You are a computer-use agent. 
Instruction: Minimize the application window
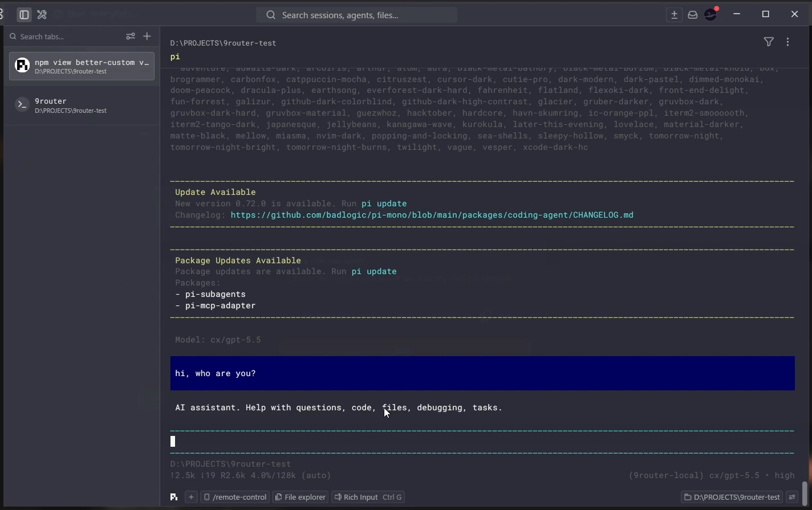pyautogui.click(x=737, y=14)
